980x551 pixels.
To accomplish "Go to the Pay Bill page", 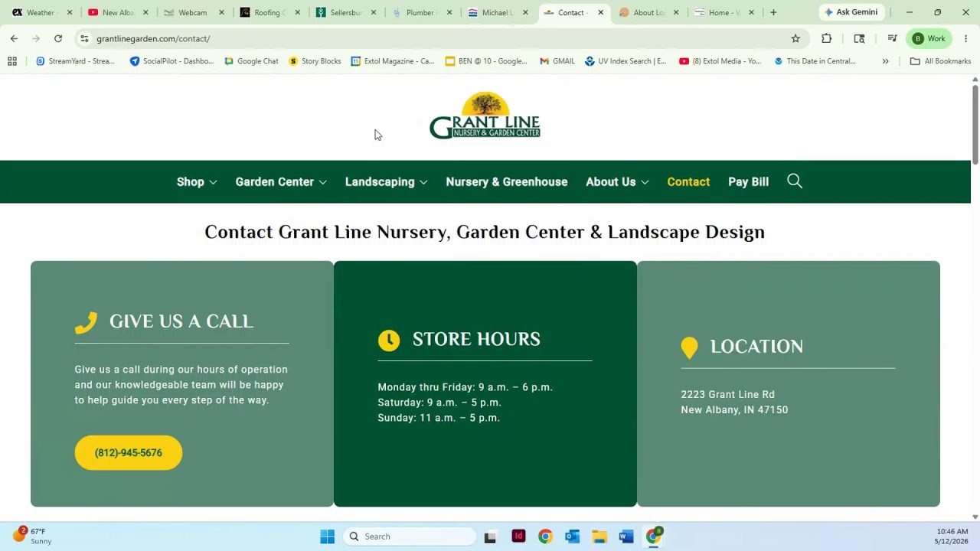I will (748, 182).
